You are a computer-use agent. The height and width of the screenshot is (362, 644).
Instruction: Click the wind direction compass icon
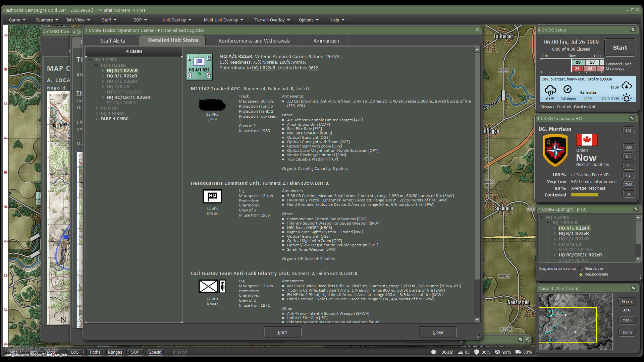[x=568, y=89]
